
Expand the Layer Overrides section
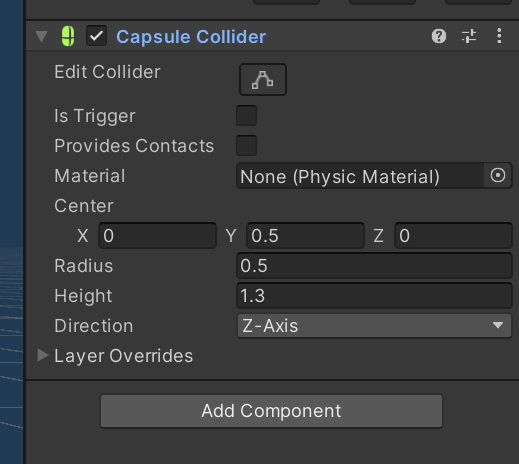42,355
